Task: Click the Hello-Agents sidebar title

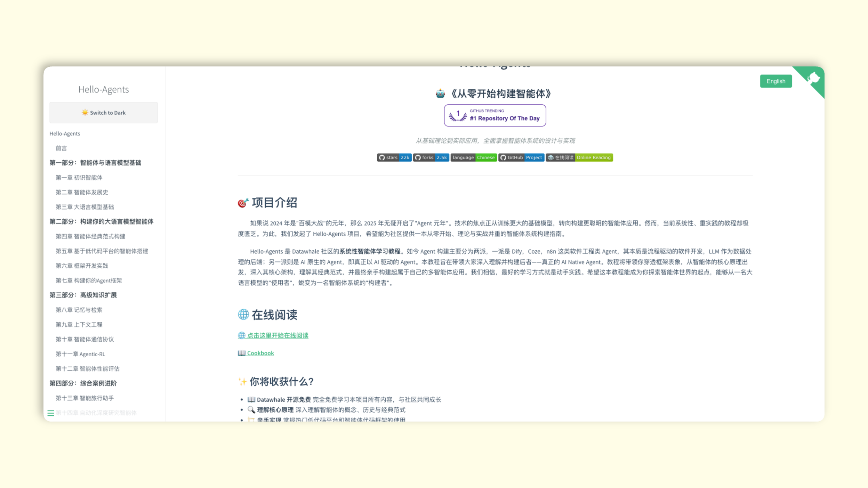Action: 103,89
